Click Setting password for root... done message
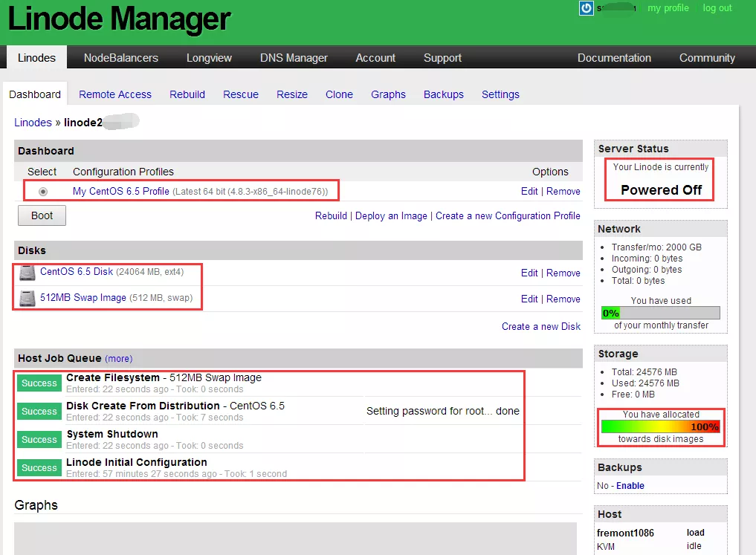756x555 pixels. 442,411
